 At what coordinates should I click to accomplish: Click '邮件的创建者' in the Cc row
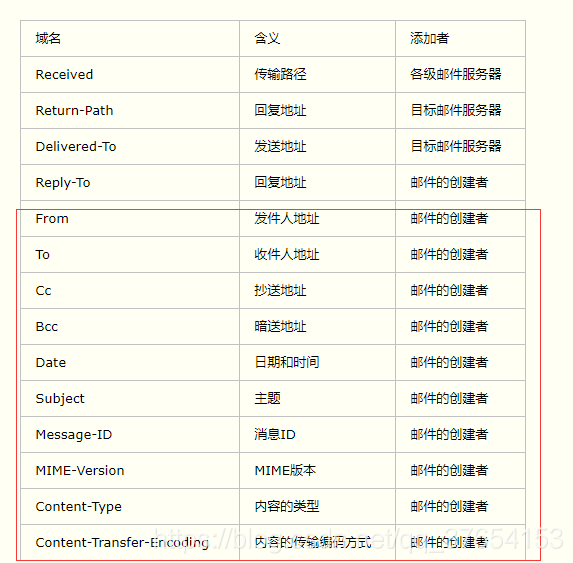click(x=460, y=290)
